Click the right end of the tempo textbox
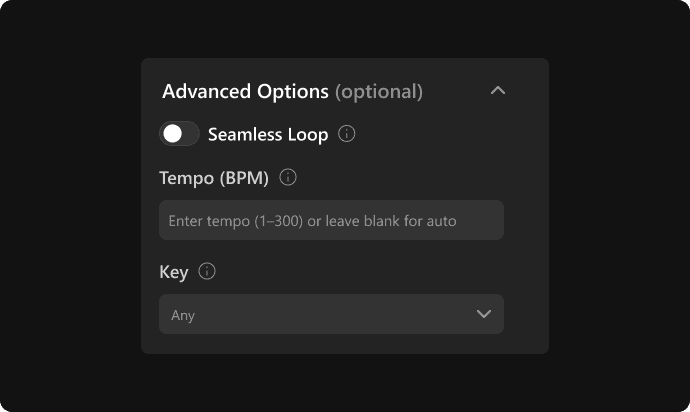The height and width of the screenshot is (412, 690). pos(488,220)
